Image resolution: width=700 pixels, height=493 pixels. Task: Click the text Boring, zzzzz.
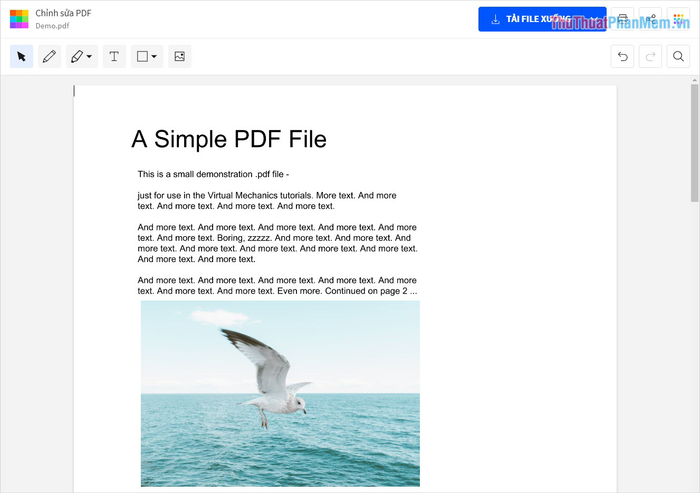(244, 238)
